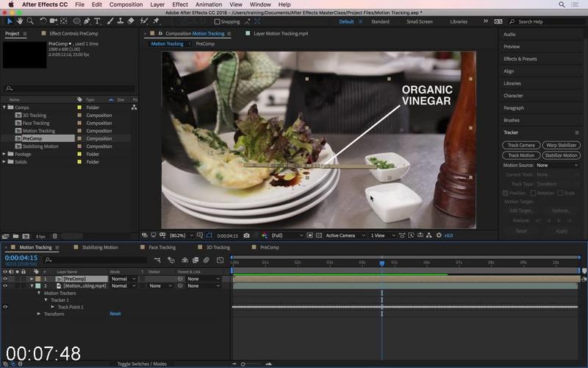Click the delete trash icon in Project panel

[x=54, y=236]
